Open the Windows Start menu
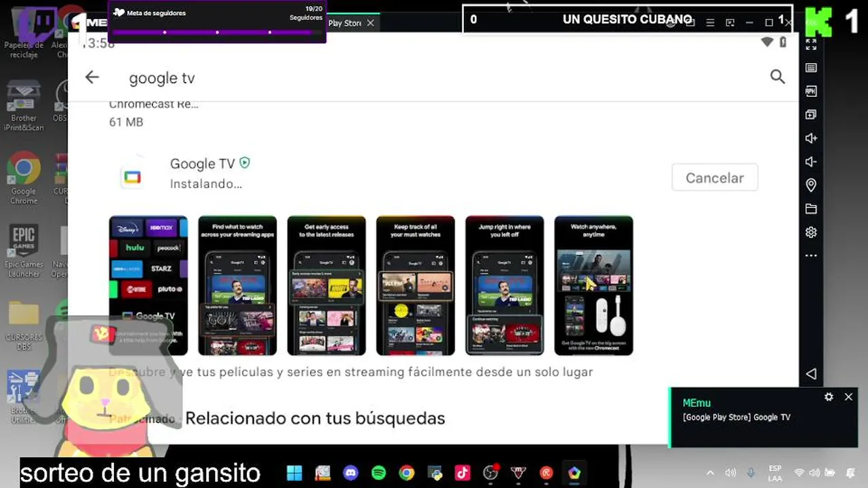Screen dimensions: 868x488 tap(294, 472)
